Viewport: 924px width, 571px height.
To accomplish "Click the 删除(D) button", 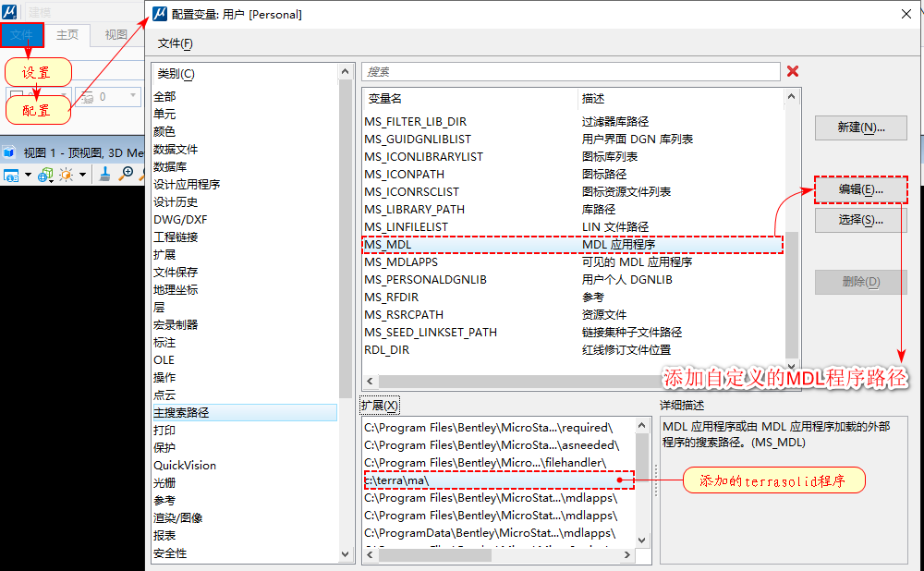I will (x=860, y=282).
